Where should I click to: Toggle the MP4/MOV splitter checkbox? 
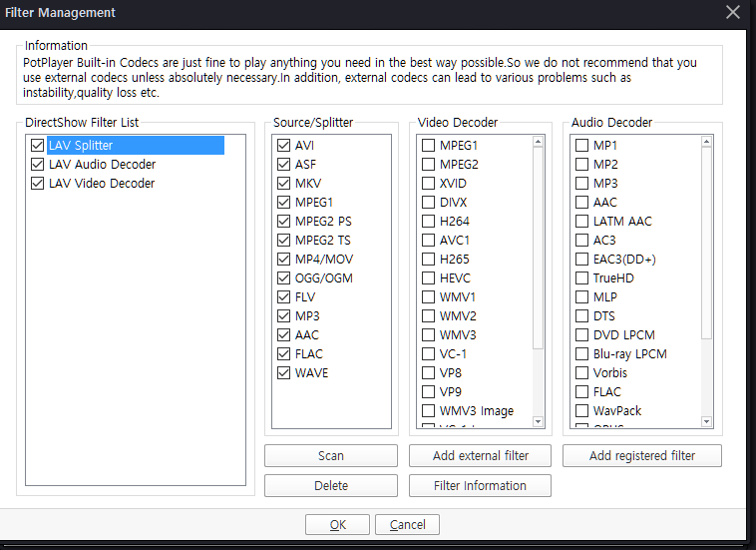(284, 260)
